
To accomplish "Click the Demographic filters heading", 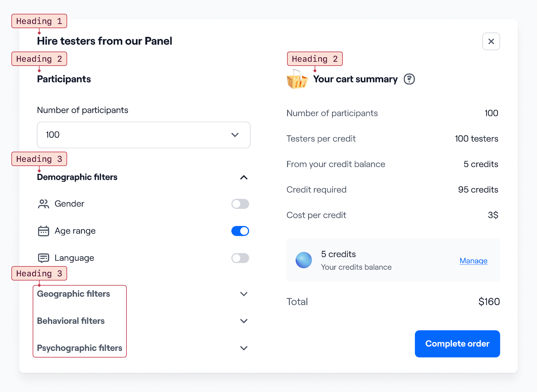I will (77, 177).
